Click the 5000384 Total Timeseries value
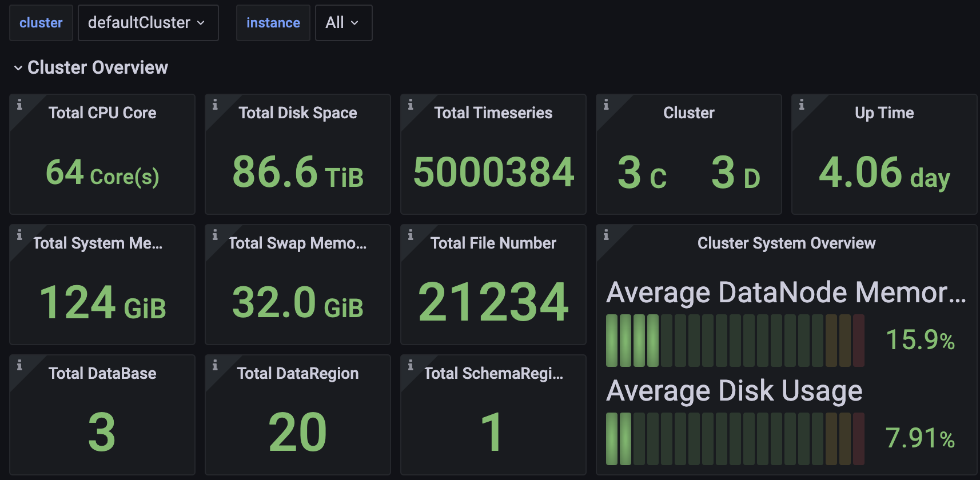980x480 pixels. [x=493, y=172]
